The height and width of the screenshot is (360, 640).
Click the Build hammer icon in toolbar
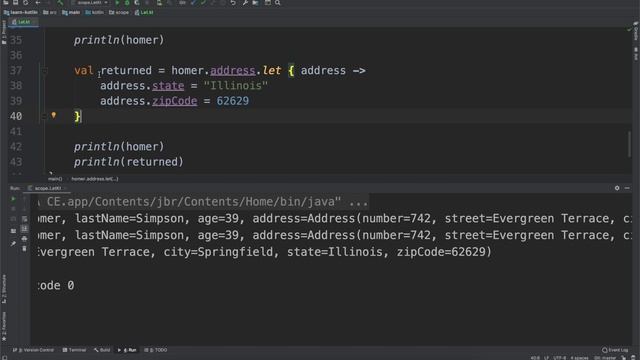(60, 2)
